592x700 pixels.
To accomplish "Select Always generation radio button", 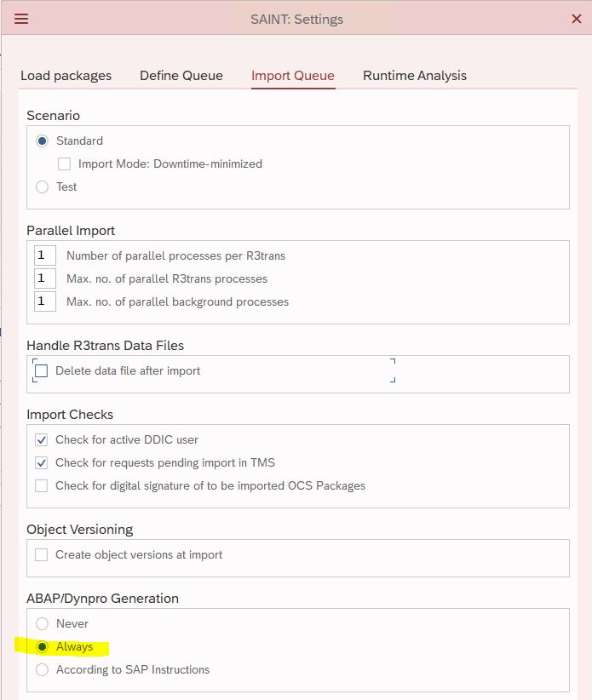I will (x=42, y=647).
